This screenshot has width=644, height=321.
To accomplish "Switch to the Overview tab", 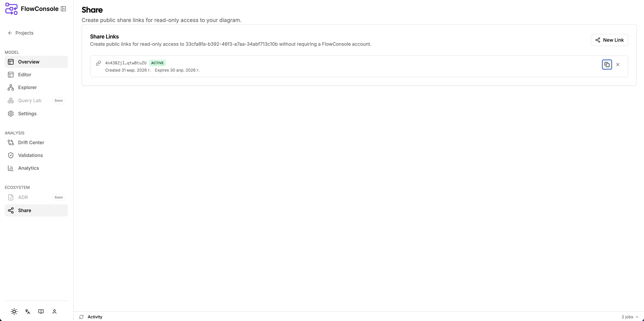I will (29, 62).
